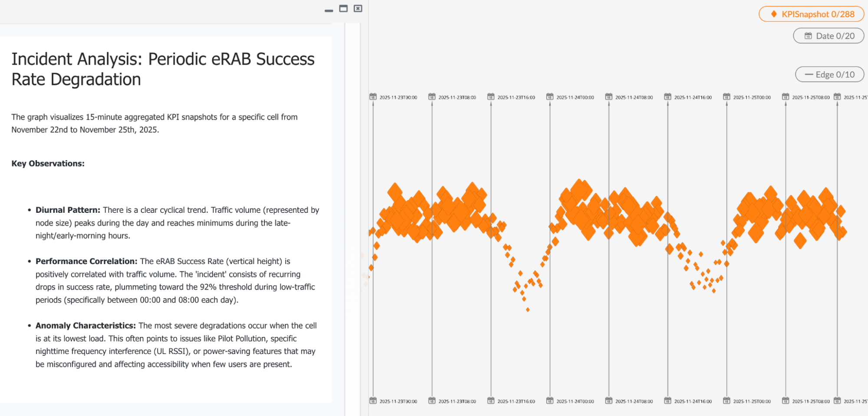Click bottom calendar icon for 2025-11-25T00:00

pyautogui.click(x=726, y=400)
